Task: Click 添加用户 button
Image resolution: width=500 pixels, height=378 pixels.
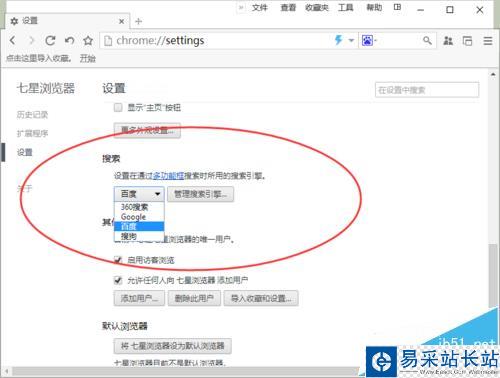Action: coord(139,298)
